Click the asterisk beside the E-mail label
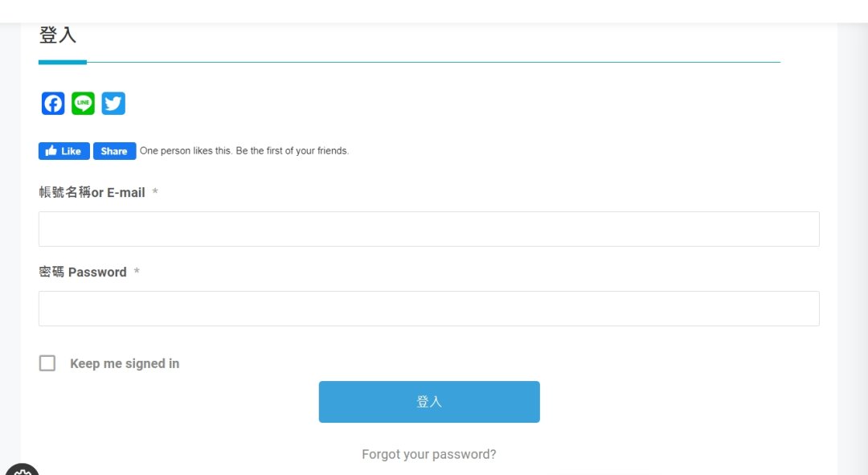The image size is (868, 475). [x=155, y=191]
